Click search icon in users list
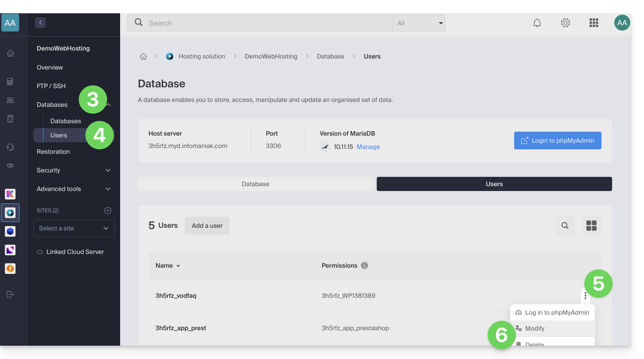The height and width of the screenshot is (359, 644). tap(565, 226)
